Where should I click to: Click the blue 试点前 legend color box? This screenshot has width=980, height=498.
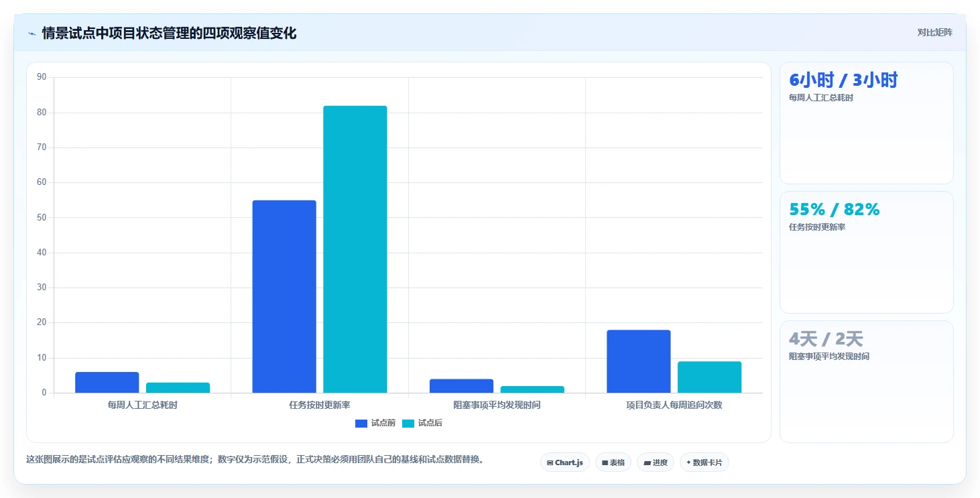pyautogui.click(x=361, y=423)
